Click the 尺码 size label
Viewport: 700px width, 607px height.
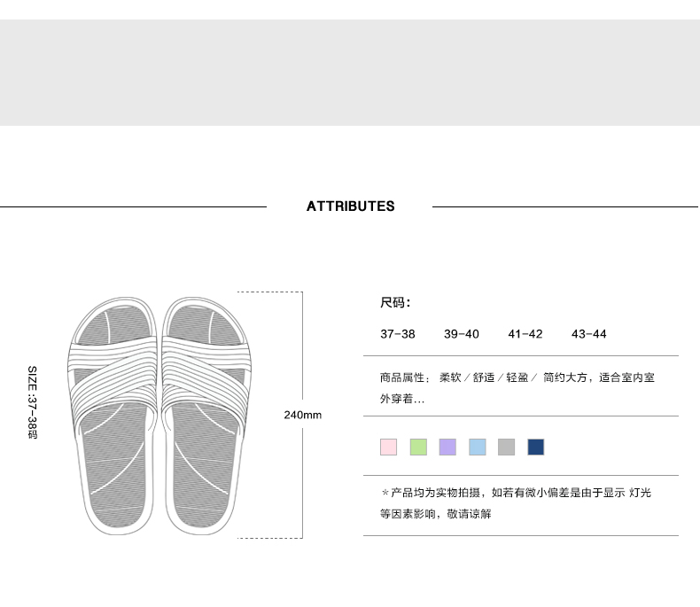395,303
